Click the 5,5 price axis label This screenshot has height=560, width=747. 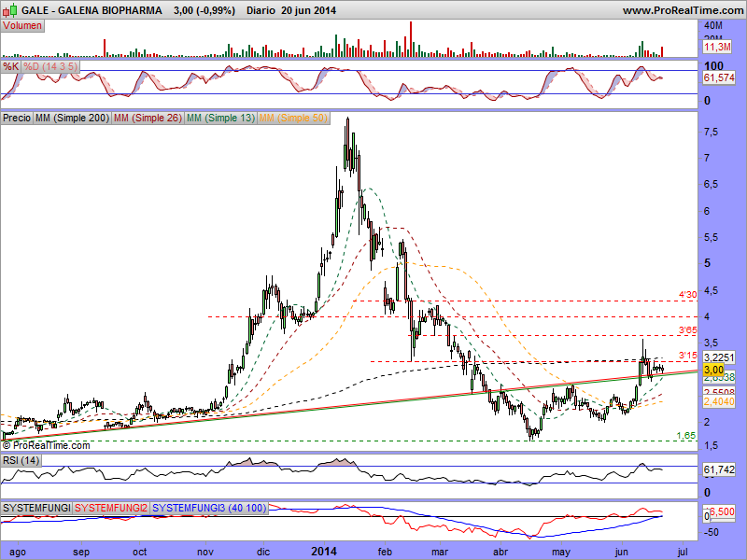tap(712, 237)
